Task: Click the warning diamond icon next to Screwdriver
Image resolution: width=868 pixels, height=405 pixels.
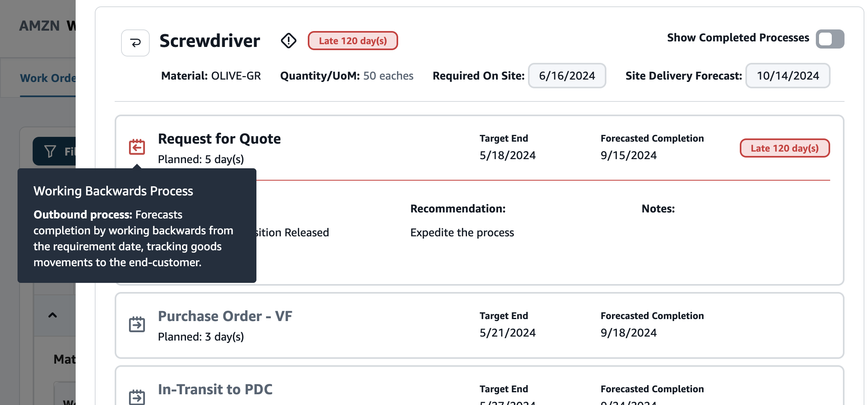Action: click(288, 41)
